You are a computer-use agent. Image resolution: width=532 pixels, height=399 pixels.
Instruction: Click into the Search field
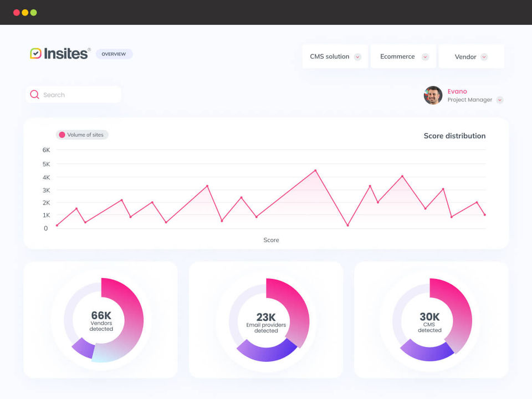point(74,95)
